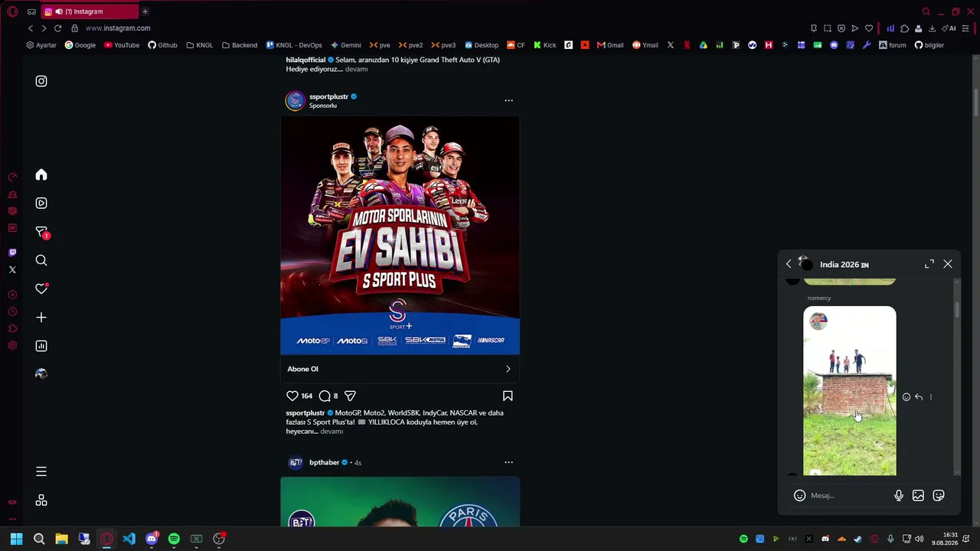Open Gemini bookmark
The image size is (980, 551).
tap(345, 45)
